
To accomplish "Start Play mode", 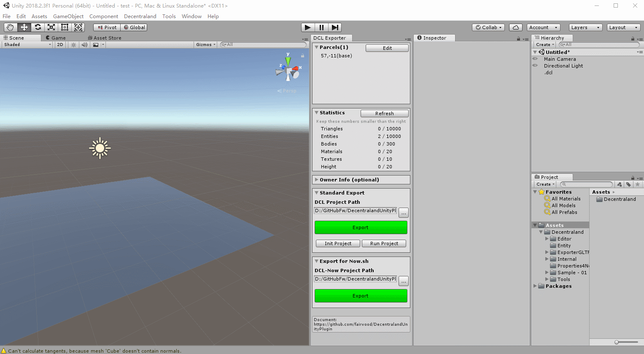I will [308, 27].
